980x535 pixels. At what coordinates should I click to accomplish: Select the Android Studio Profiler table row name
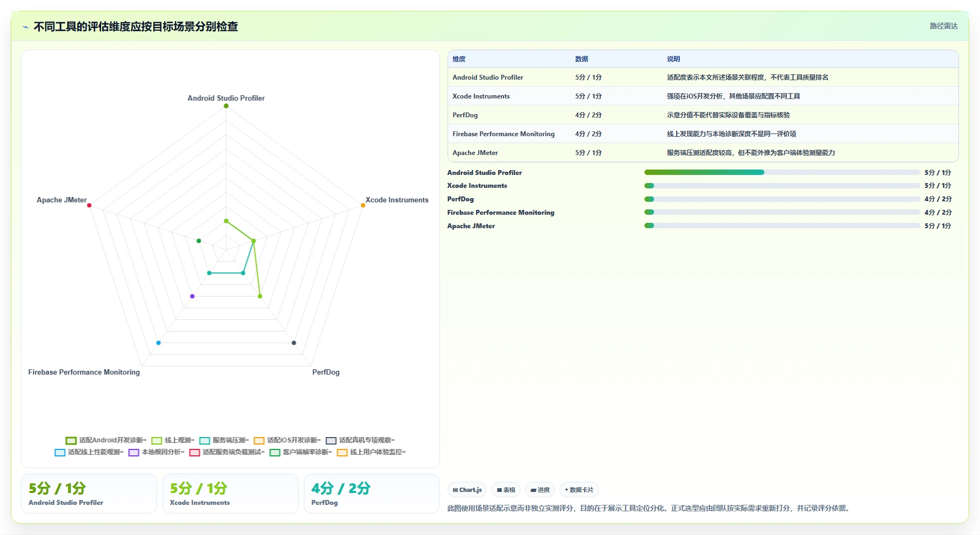488,78
